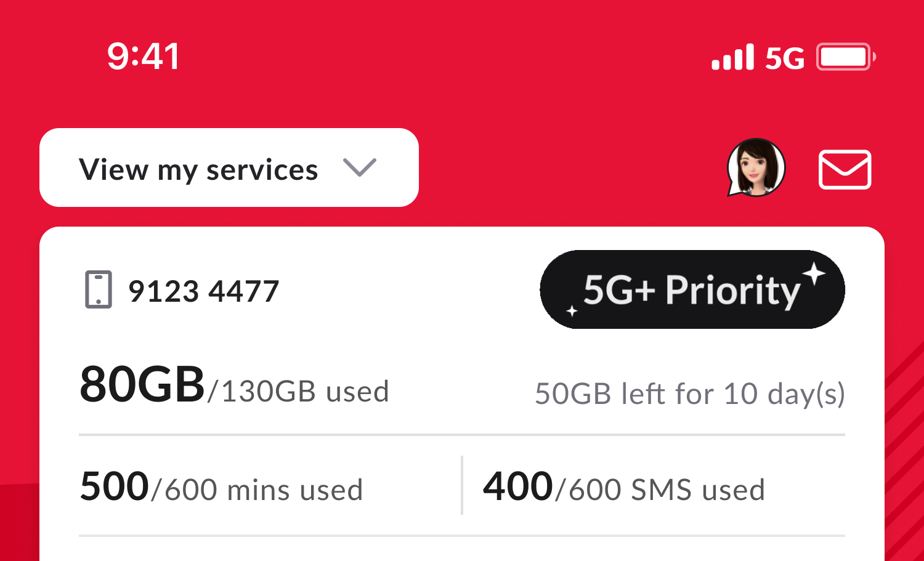
Task: Open the 5G+ Priority badge
Action: [x=692, y=289]
